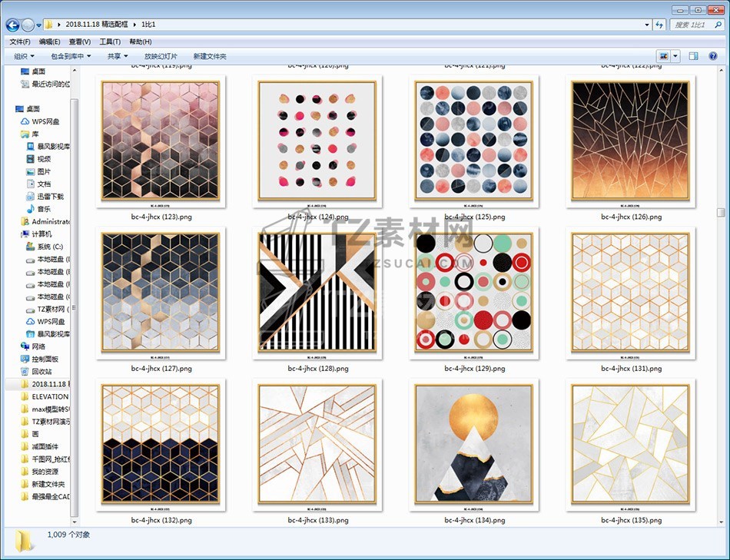Viewport: 730px width, 560px height.
Task: Open the 文件(F) menu
Action: [x=19, y=41]
